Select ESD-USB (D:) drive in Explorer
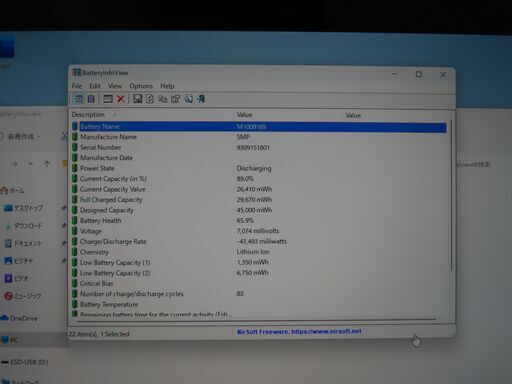 [25, 362]
